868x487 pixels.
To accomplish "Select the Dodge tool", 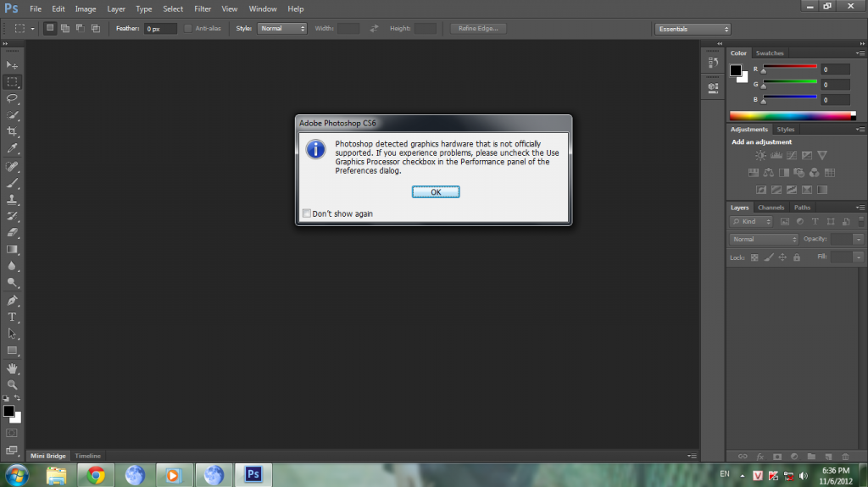I will point(12,283).
